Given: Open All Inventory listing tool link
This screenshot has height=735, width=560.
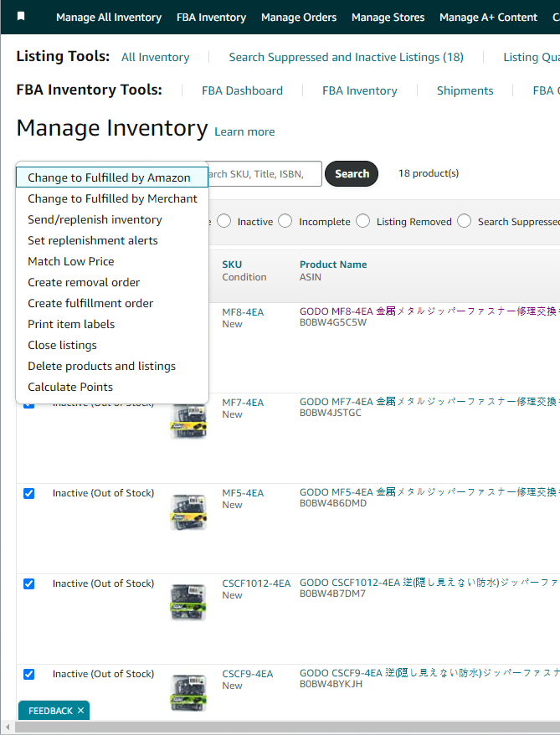Looking at the screenshot, I should (156, 57).
